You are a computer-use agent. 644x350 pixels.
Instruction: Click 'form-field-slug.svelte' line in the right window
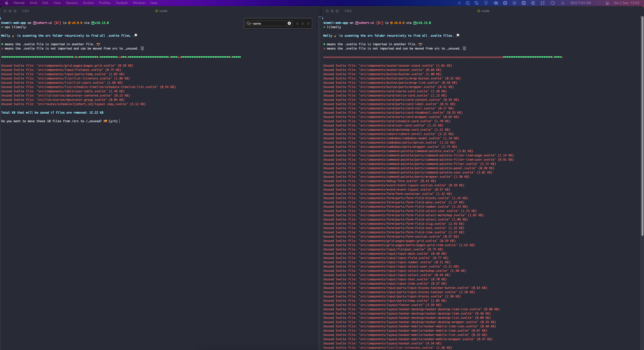coord(394,224)
